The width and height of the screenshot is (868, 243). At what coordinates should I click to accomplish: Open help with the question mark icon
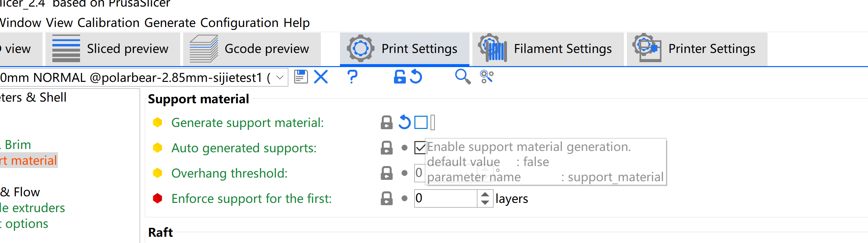(x=352, y=77)
